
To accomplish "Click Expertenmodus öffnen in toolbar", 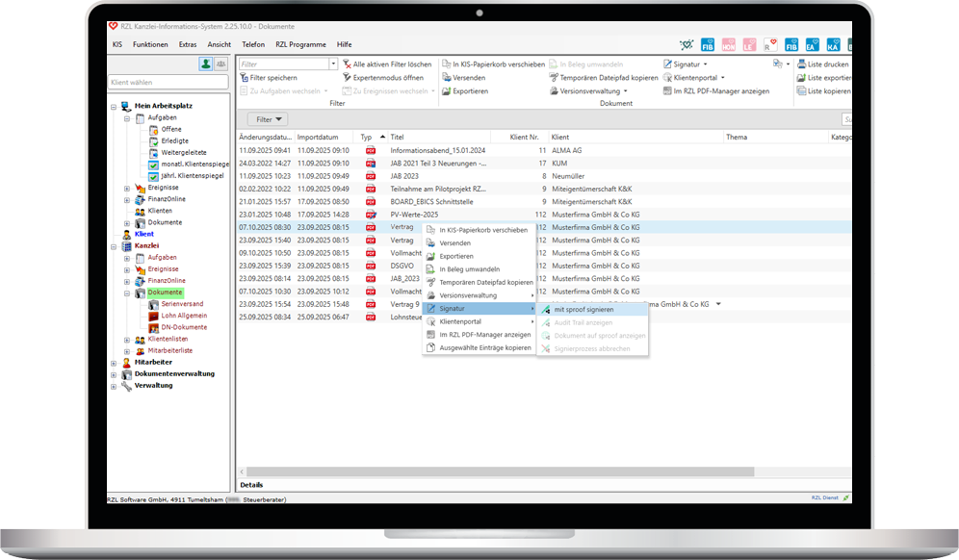I will [383, 78].
